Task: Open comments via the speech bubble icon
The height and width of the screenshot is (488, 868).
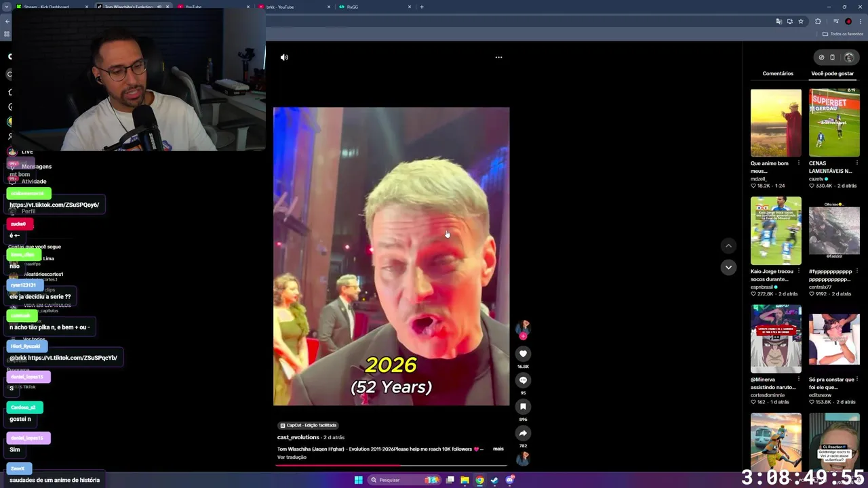Action: pos(523,380)
